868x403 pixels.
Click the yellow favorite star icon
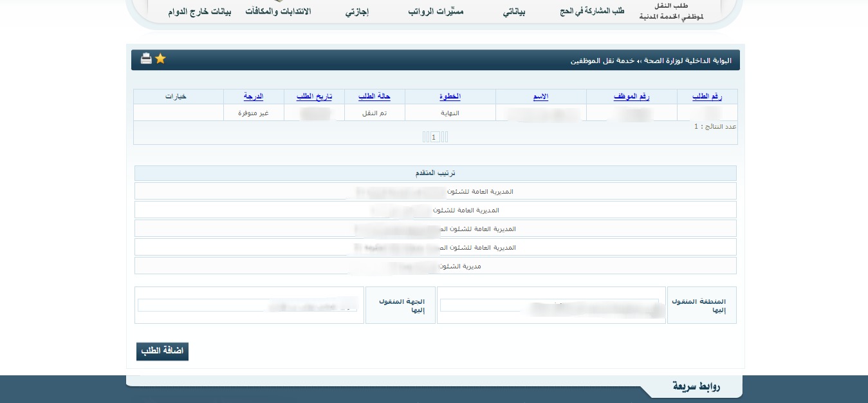(x=160, y=59)
